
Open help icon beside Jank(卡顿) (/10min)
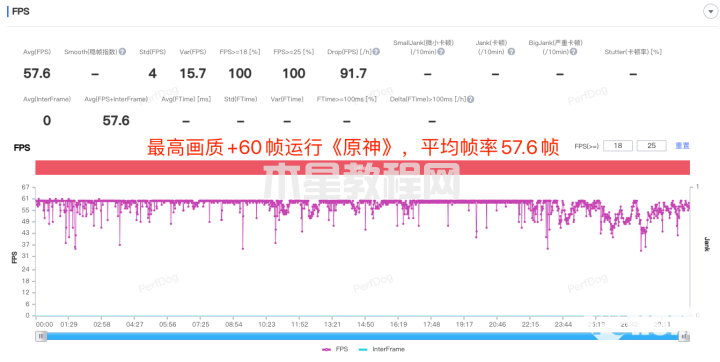tap(511, 52)
